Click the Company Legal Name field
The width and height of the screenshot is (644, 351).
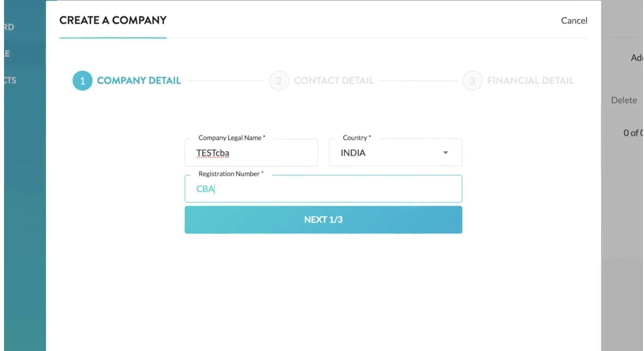251,153
